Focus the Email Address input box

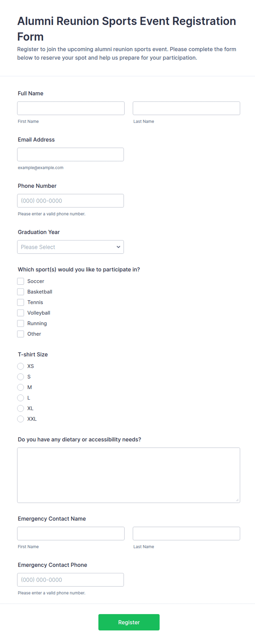(x=70, y=155)
